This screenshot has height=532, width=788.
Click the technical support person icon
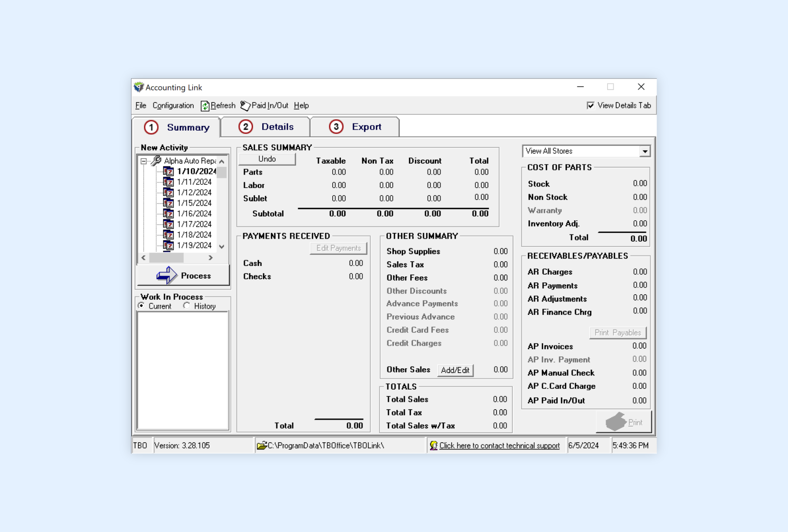click(x=433, y=445)
